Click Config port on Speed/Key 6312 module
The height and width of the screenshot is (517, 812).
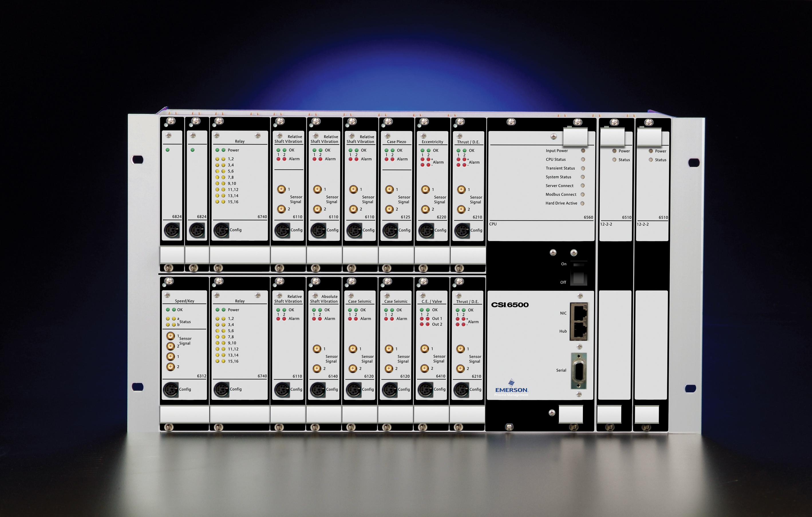coord(171,390)
